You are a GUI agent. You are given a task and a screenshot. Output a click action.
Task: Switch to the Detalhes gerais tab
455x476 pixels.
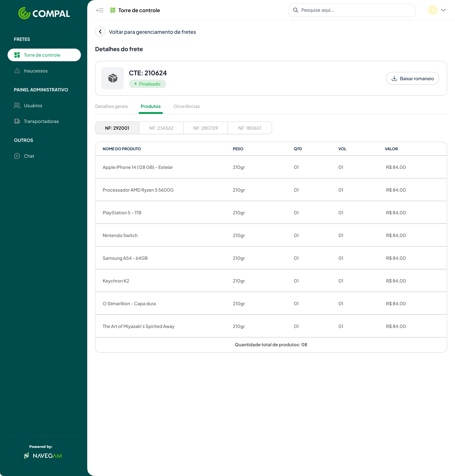pos(111,106)
